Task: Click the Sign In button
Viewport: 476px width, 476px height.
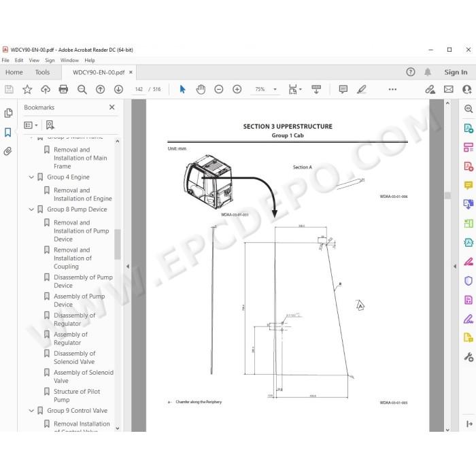Action: click(x=456, y=72)
